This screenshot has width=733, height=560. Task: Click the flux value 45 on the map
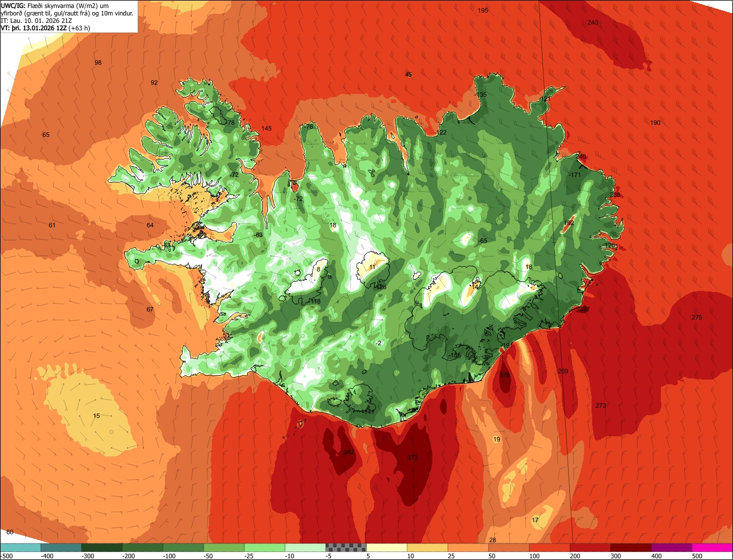coord(408,74)
